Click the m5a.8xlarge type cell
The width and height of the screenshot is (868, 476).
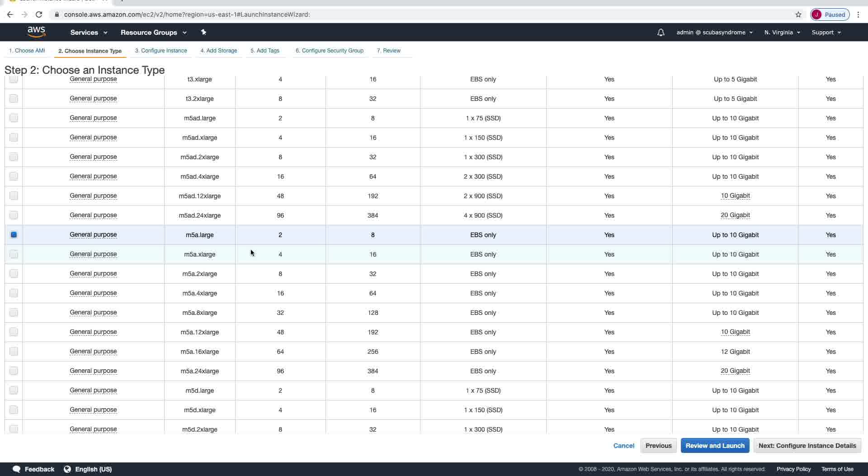pyautogui.click(x=200, y=313)
